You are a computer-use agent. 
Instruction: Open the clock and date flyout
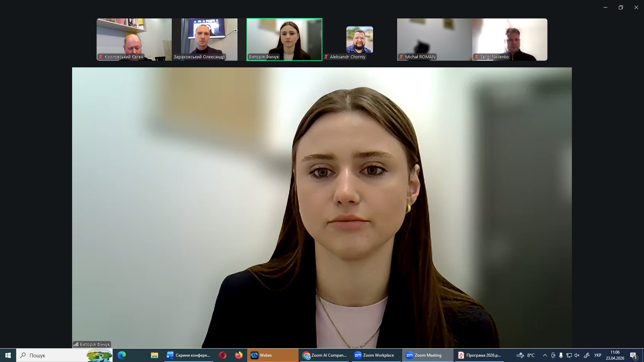coord(615,355)
